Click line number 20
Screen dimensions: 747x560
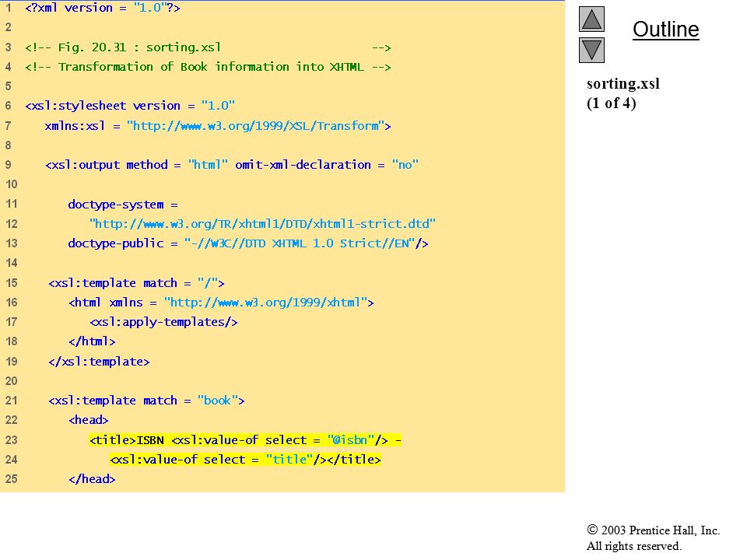(12, 381)
